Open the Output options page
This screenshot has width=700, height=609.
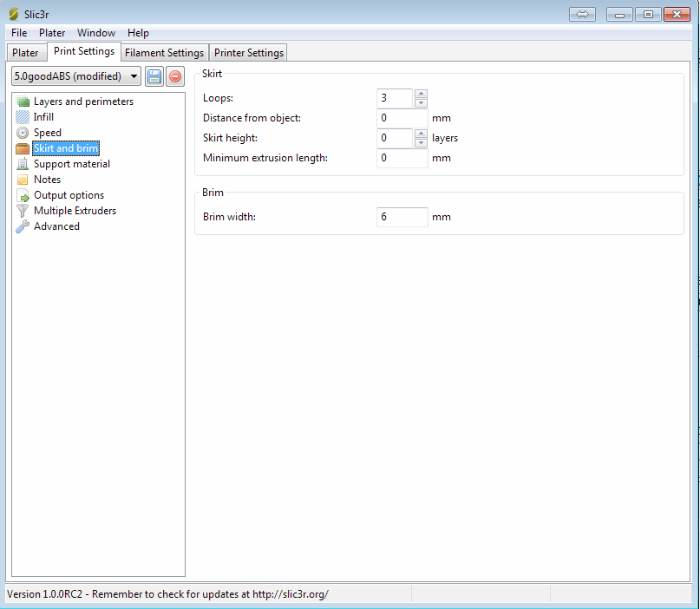[69, 195]
